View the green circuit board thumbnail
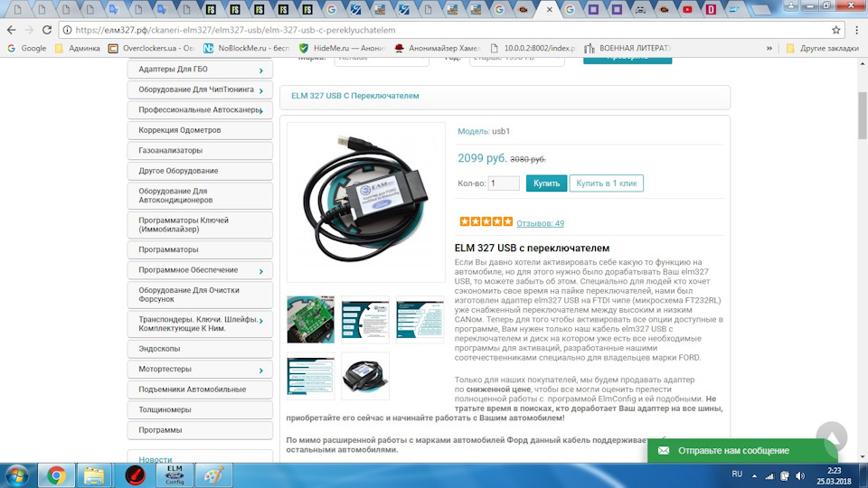 coord(310,319)
